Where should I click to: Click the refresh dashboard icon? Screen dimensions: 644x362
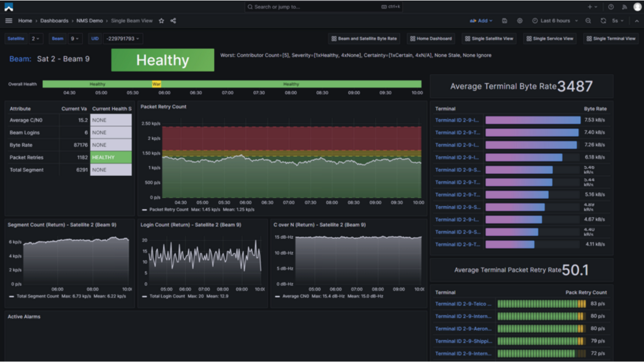[603, 21]
